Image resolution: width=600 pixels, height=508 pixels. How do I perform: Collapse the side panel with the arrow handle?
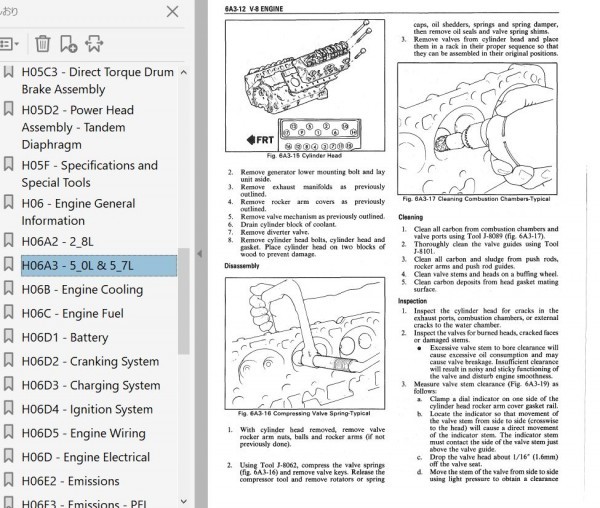click(199, 254)
